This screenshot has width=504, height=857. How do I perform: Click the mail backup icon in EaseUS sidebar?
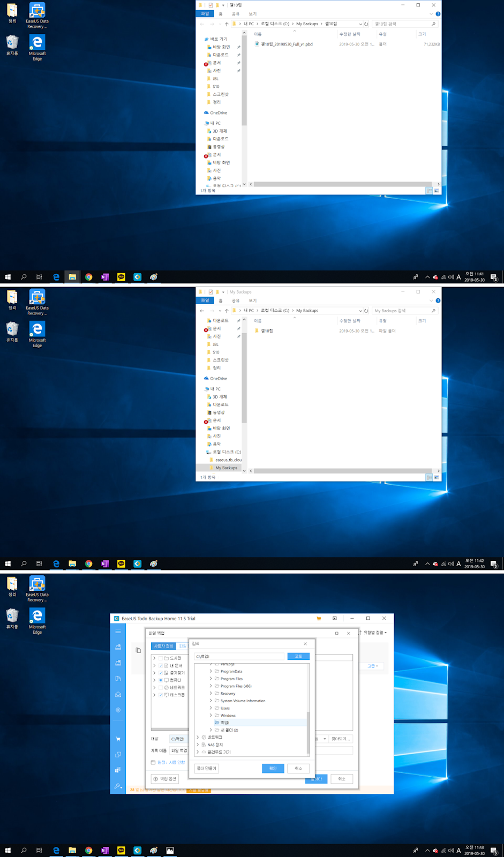tap(118, 695)
